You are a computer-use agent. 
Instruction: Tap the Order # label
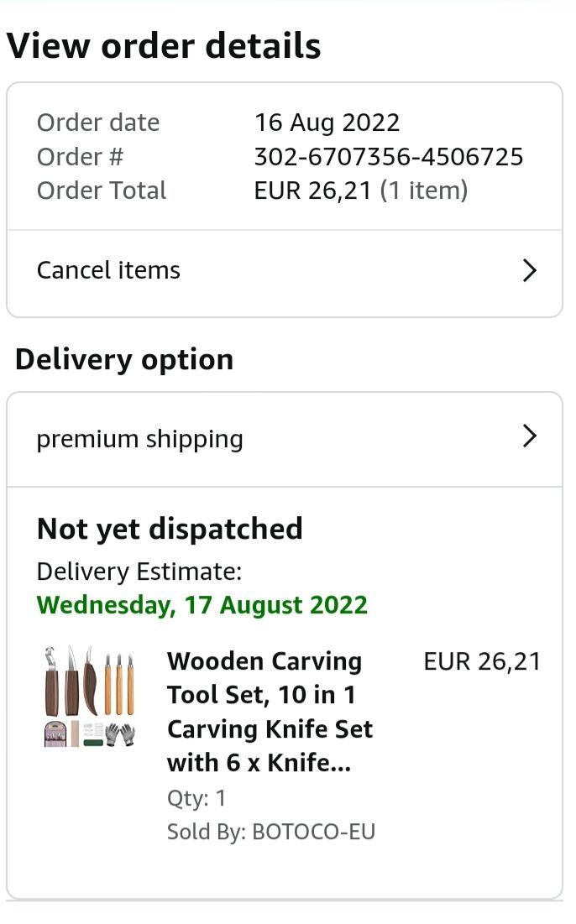(81, 157)
